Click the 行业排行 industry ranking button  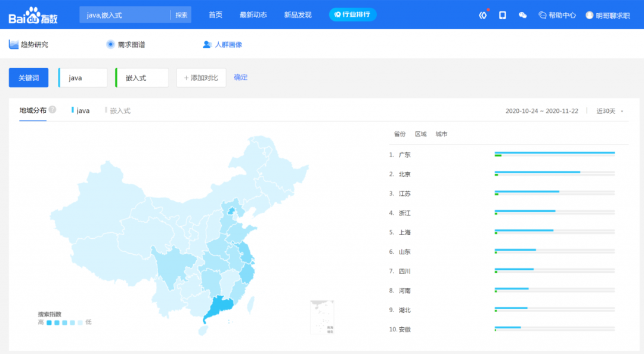point(353,14)
